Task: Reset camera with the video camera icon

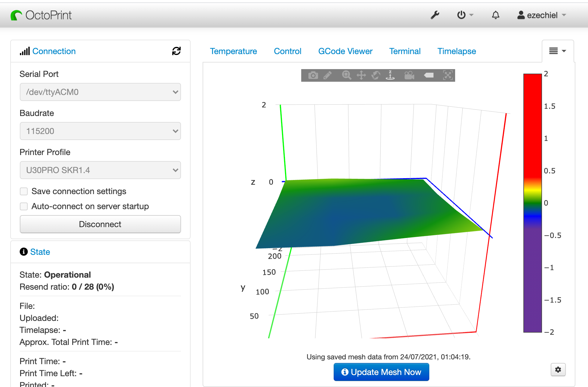Action: click(409, 75)
